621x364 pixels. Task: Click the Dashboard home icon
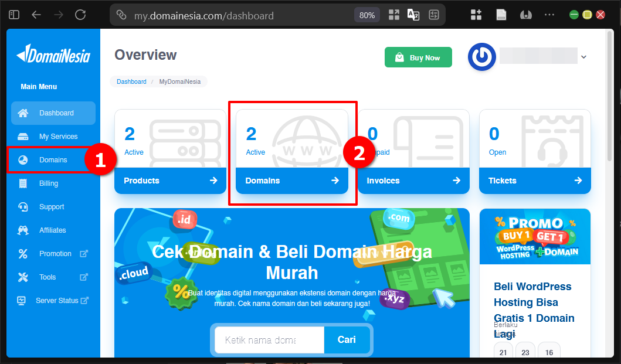coord(23,113)
